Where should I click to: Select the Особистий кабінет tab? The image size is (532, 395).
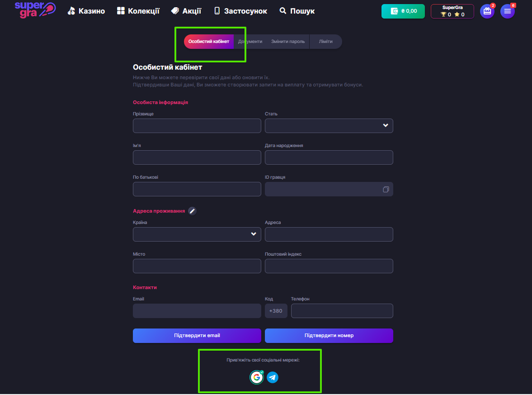[209, 42]
